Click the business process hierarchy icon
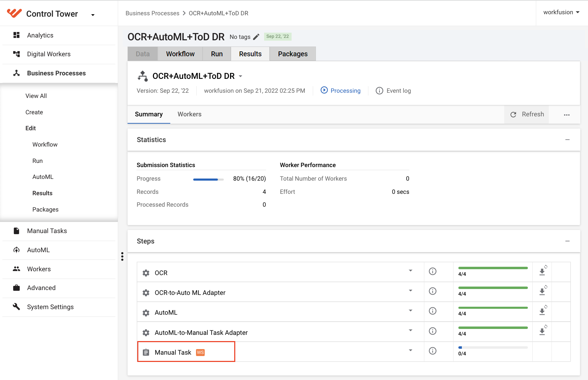 coord(142,76)
